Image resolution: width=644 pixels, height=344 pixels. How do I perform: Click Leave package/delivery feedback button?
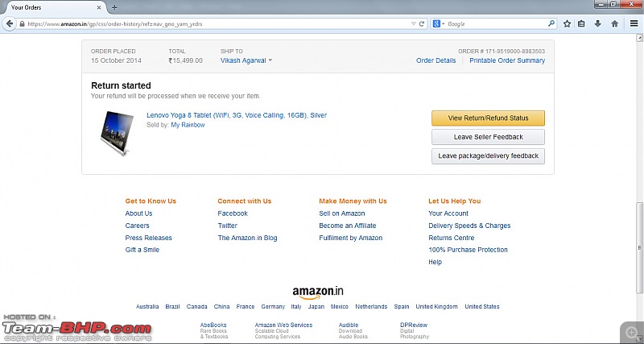click(488, 156)
